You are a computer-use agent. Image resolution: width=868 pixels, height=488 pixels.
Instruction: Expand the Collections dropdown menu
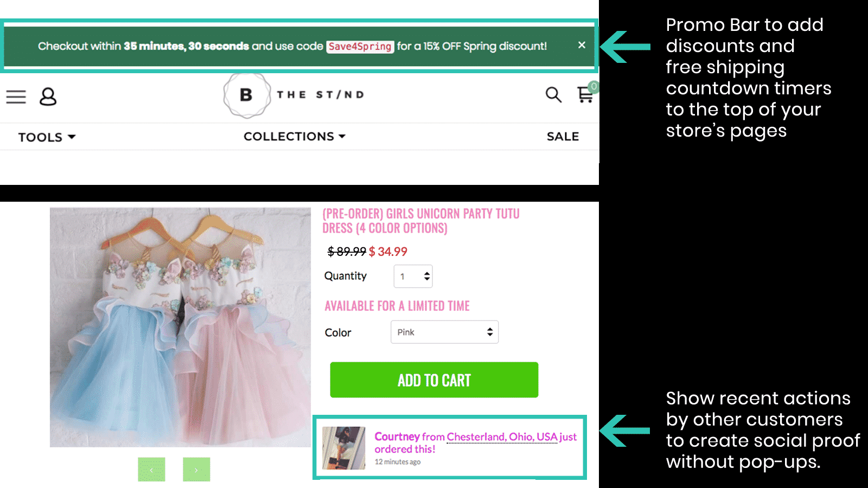pyautogui.click(x=294, y=137)
